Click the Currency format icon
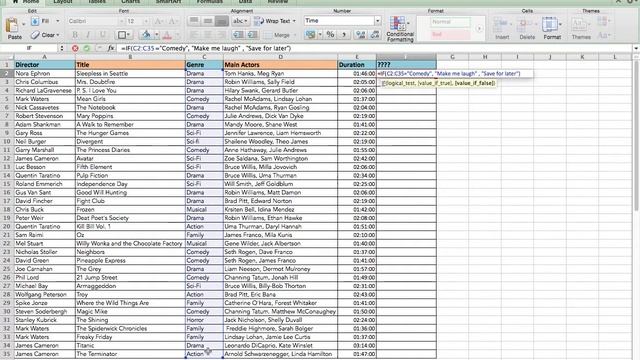 click(310, 35)
